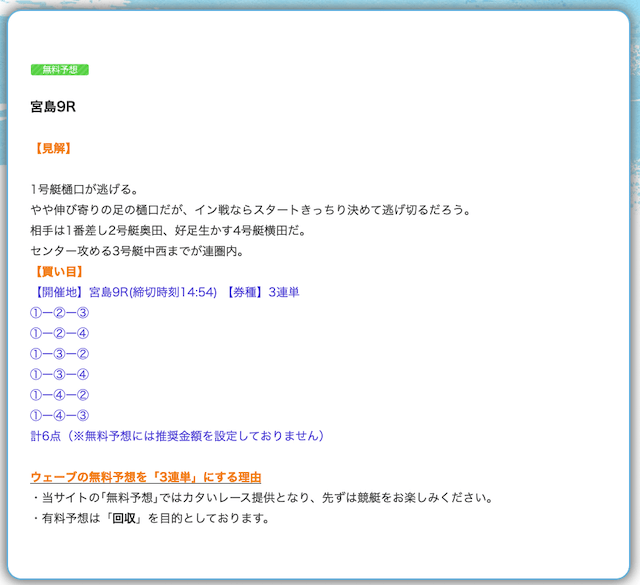Image resolution: width=640 pixels, height=585 pixels.
Task: Click the line 1号艇樋口が逃げる。
Action: [x=84, y=189]
